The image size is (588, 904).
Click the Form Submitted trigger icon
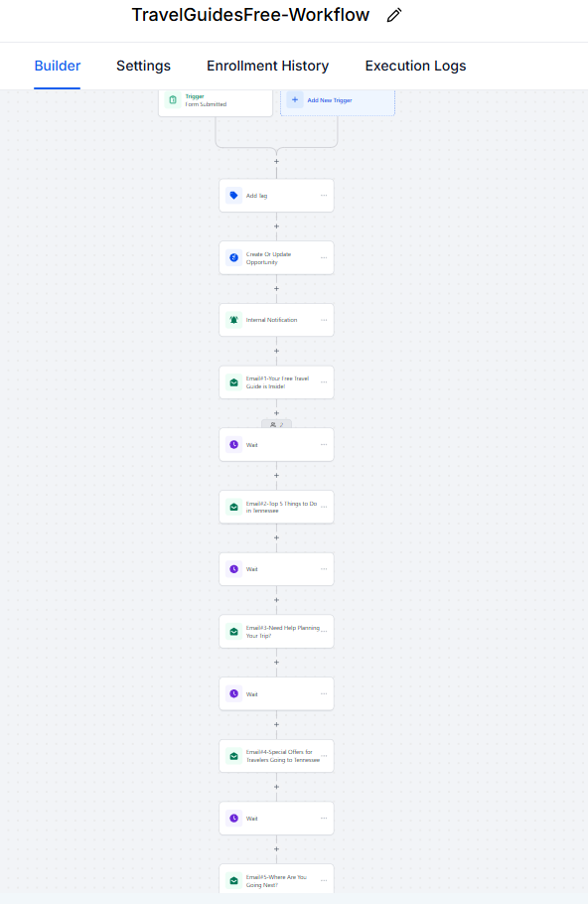173,99
